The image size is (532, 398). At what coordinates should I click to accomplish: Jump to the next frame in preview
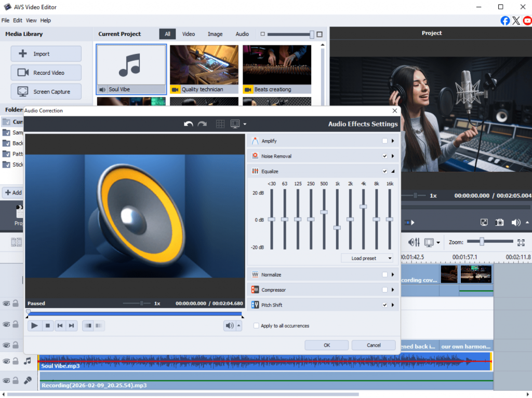pos(72,325)
